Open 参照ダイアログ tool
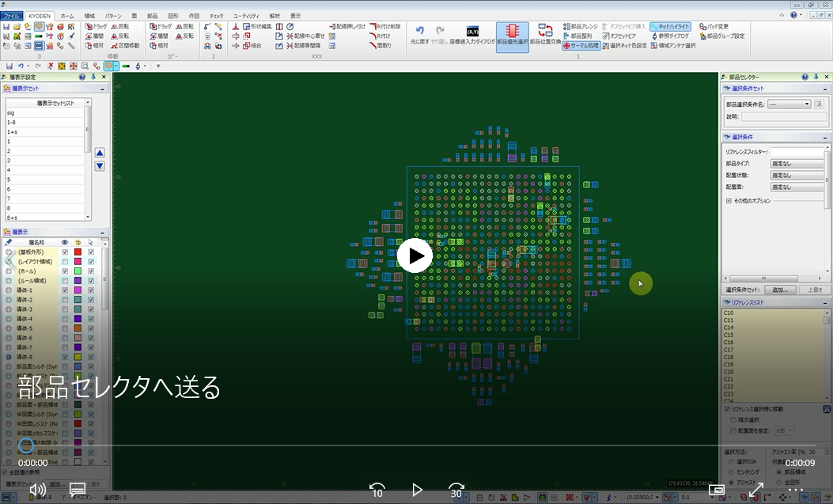Viewport: 833px width, 504px height. click(x=670, y=36)
